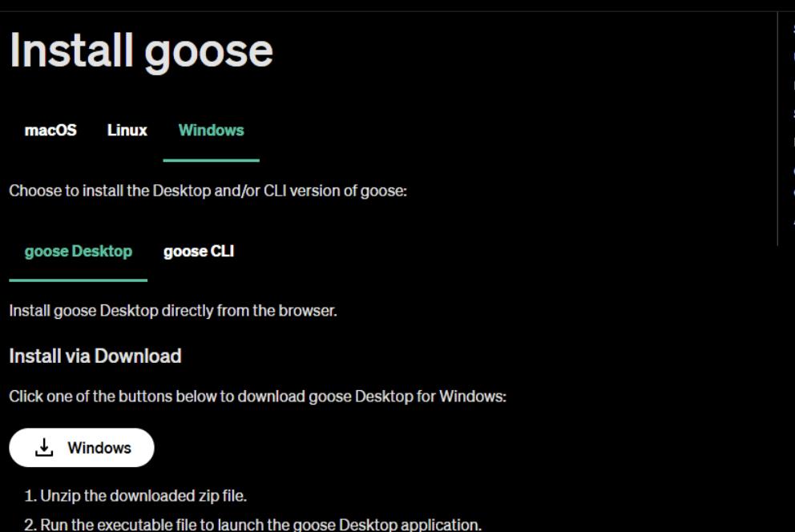
Task: Click the vertical divider of the right sidebar
Action: click(x=778, y=128)
